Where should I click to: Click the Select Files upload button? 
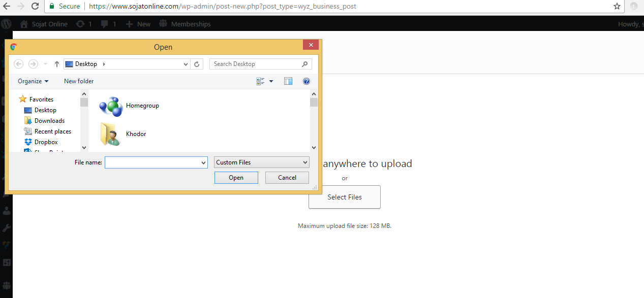click(344, 197)
